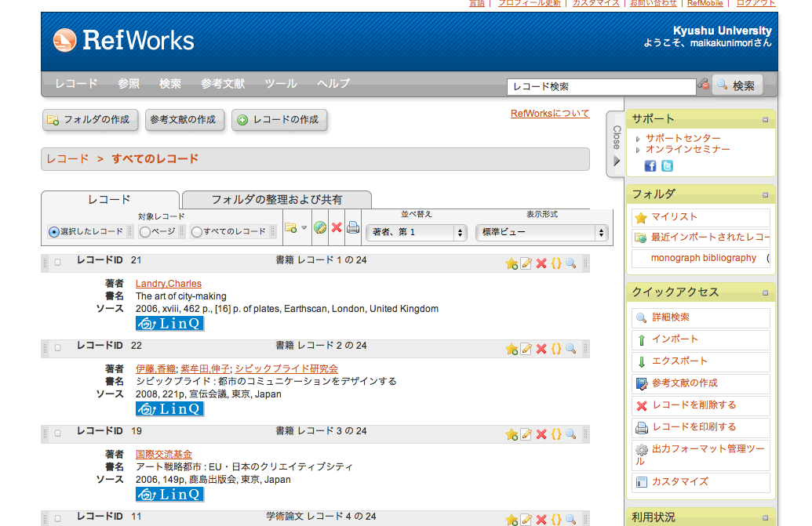
Task: Click the LinQ button for record 22
Action: click(170, 409)
